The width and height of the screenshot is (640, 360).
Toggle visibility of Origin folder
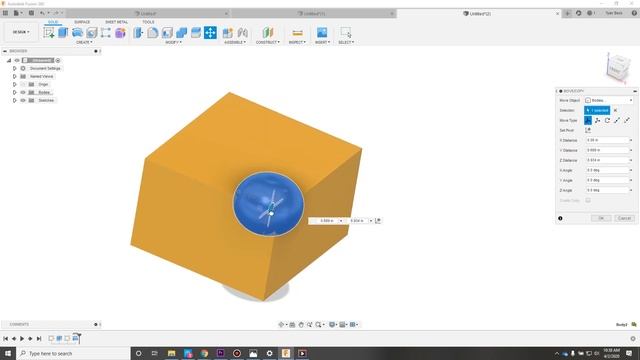(23, 84)
